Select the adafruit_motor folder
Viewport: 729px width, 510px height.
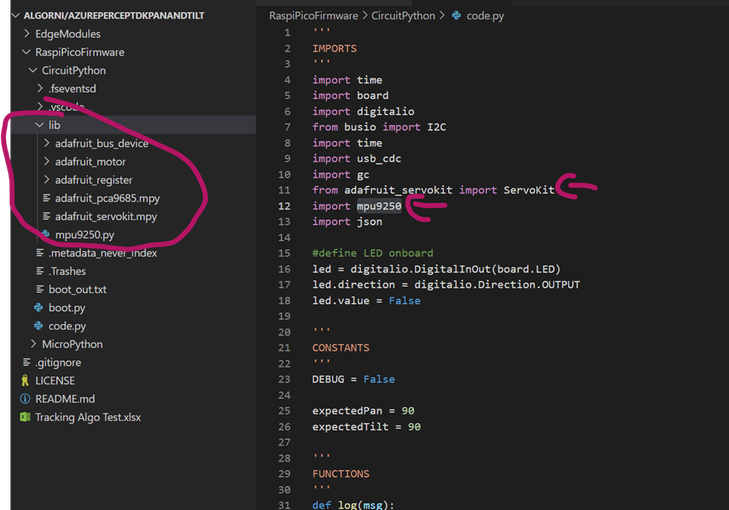pos(91,162)
